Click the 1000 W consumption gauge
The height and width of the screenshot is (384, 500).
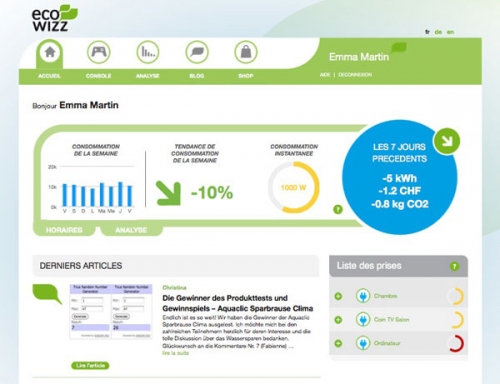coord(294,188)
